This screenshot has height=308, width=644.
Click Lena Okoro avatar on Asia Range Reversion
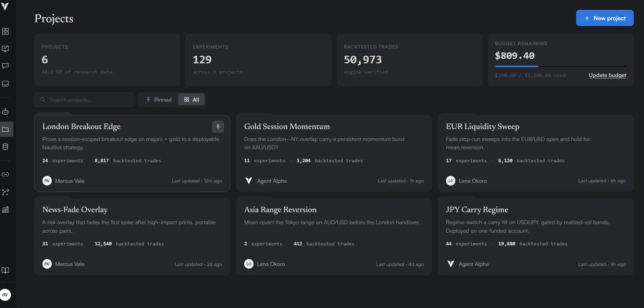click(x=249, y=264)
